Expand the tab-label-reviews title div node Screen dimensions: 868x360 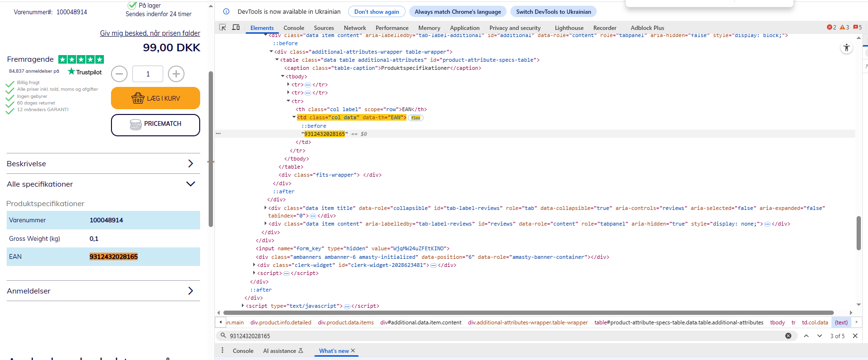point(266,208)
